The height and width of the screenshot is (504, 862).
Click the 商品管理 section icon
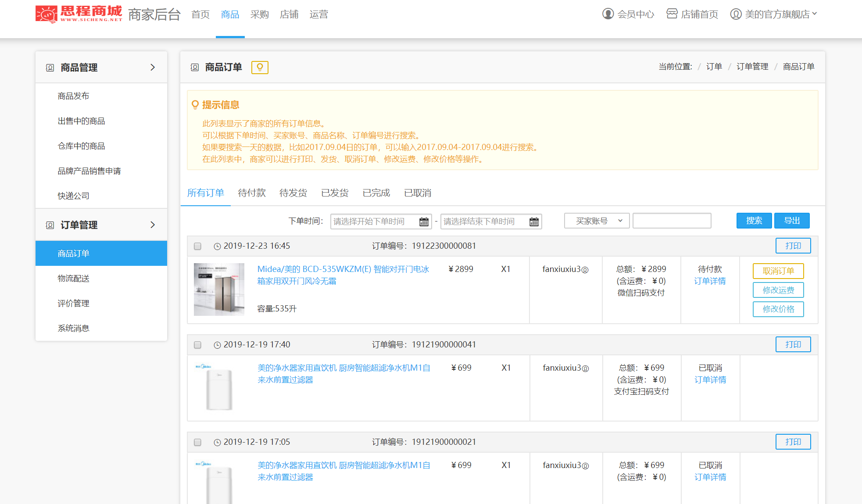coord(50,68)
